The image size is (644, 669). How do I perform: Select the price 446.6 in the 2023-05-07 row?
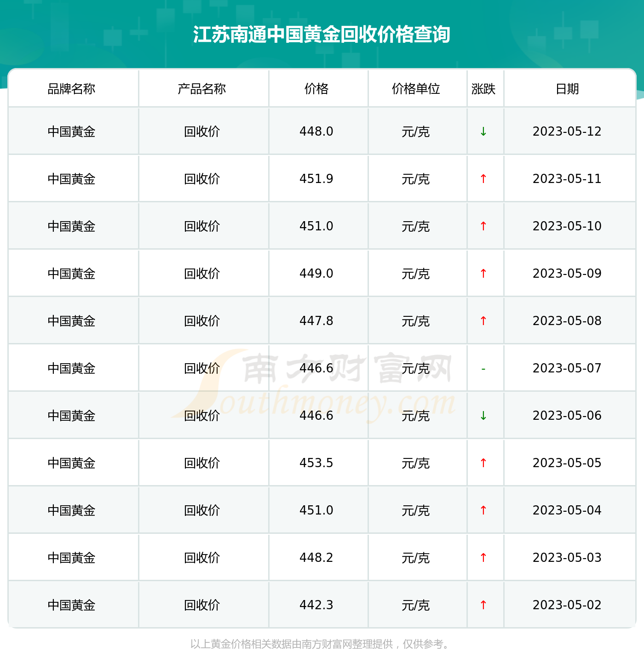click(x=316, y=368)
